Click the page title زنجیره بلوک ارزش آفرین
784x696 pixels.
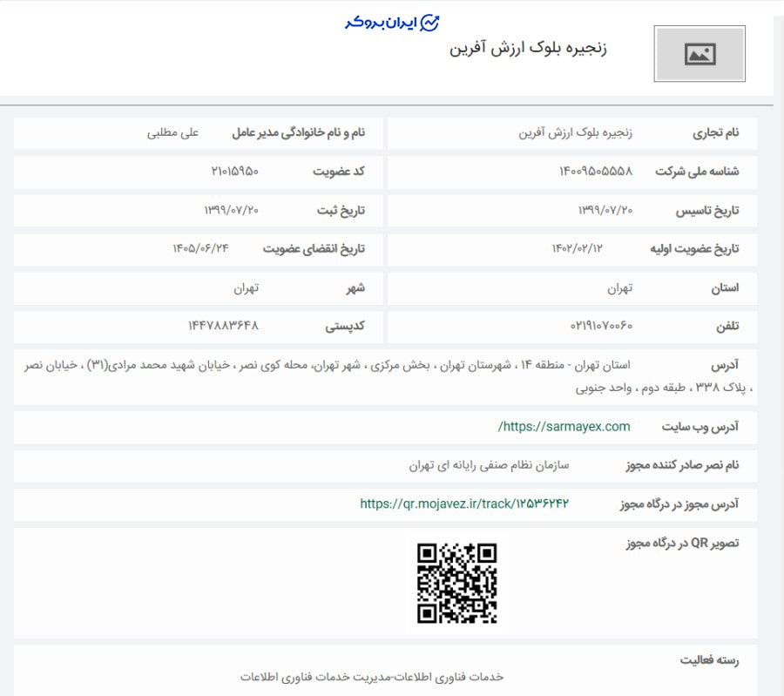point(528,49)
